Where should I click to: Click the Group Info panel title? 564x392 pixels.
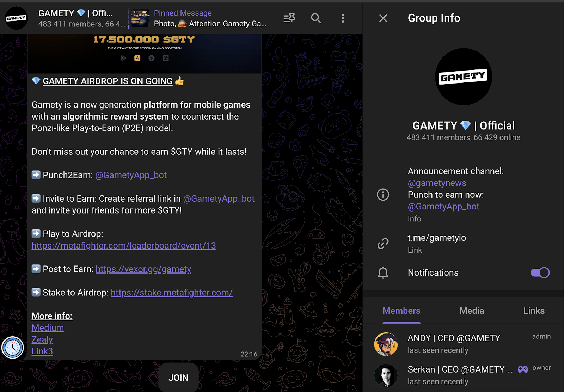click(434, 18)
